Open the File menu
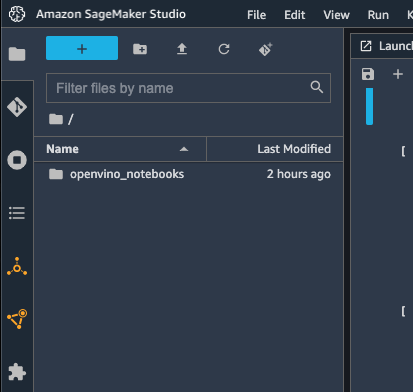This screenshot has height=392, width=413. point(256,15)
